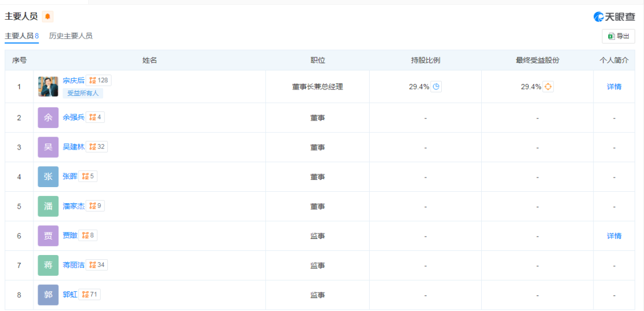Image resolution: width=644 pixels, height=311 pixels.
Task: Open 宗庆后 profile link
Action: pyautogui.click(x=73, y=80)
